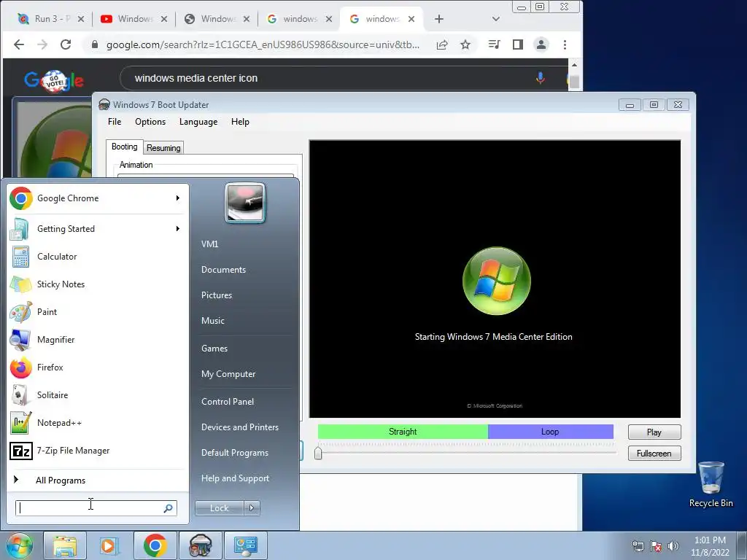The image size is (747, 560).
Task: Open new Chrome tab with plus button
Action: [x=439, y=19]
